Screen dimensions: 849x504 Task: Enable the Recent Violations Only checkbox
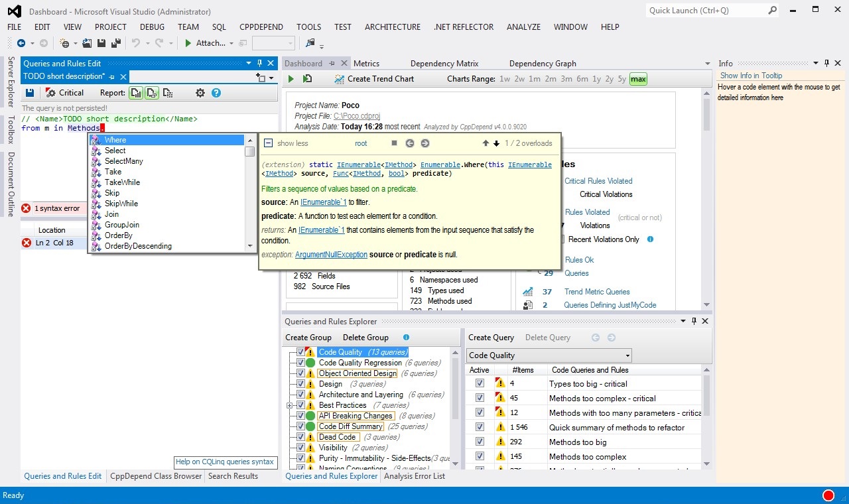[x=562, y=239]
